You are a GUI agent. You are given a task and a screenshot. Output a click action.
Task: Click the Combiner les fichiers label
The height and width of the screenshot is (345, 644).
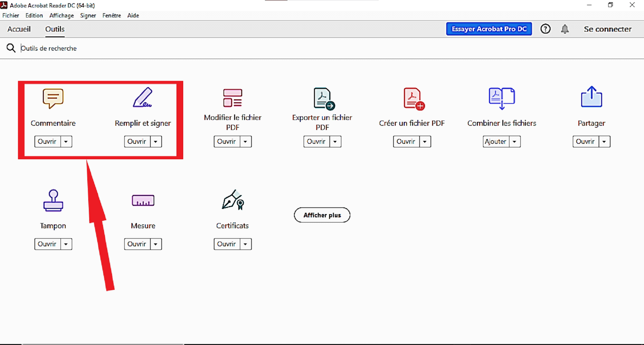pyautogui.click(x=502, y=123)
